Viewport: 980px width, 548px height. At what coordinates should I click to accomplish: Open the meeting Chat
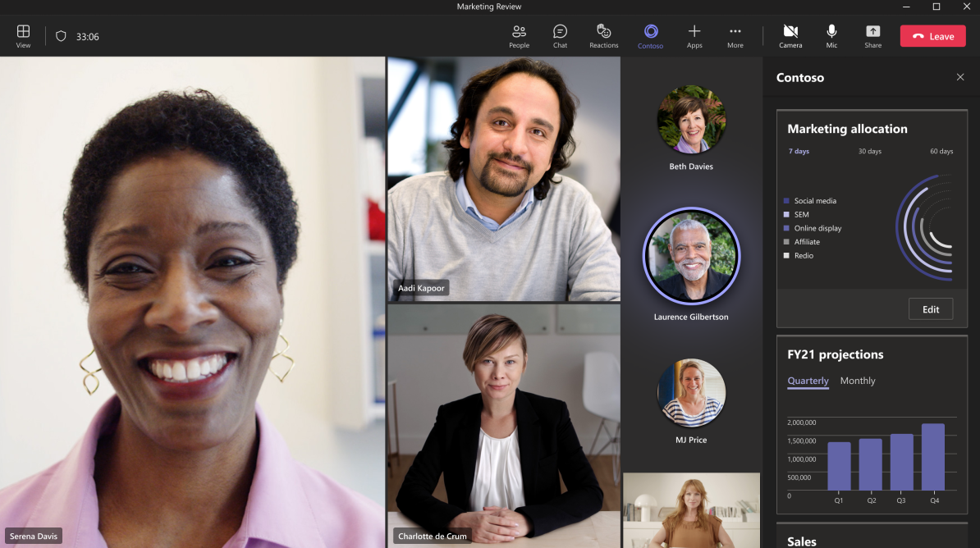tap(560, 35)
